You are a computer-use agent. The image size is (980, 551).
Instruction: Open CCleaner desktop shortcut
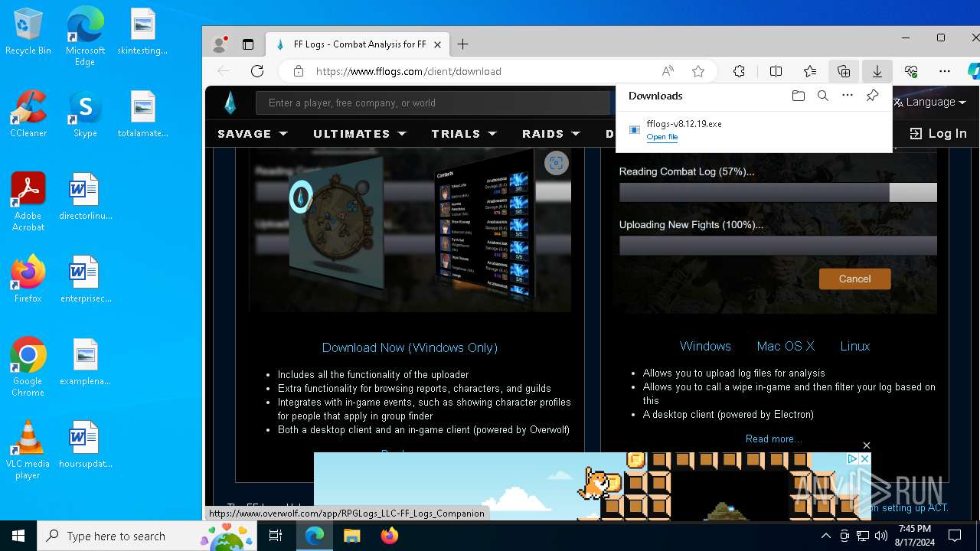(28, 114)
